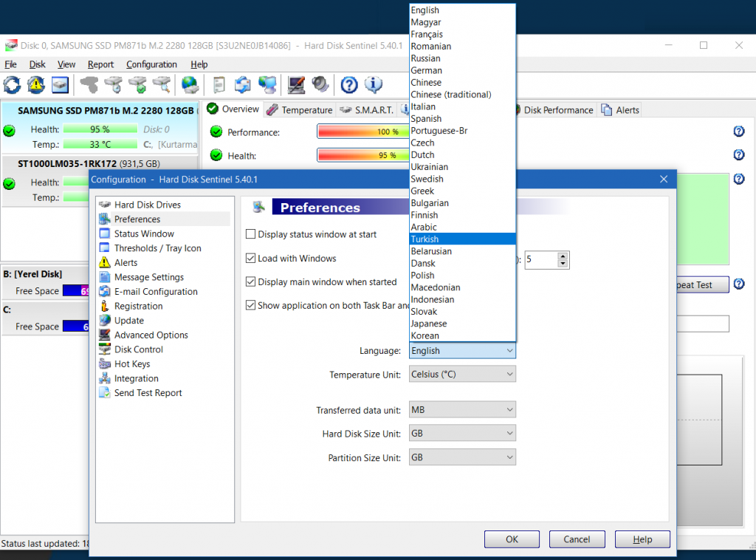Click the refresh disk status toolbar icon
Image resolution: width=756 pixels, height=560 pixels.
[12, 86]
